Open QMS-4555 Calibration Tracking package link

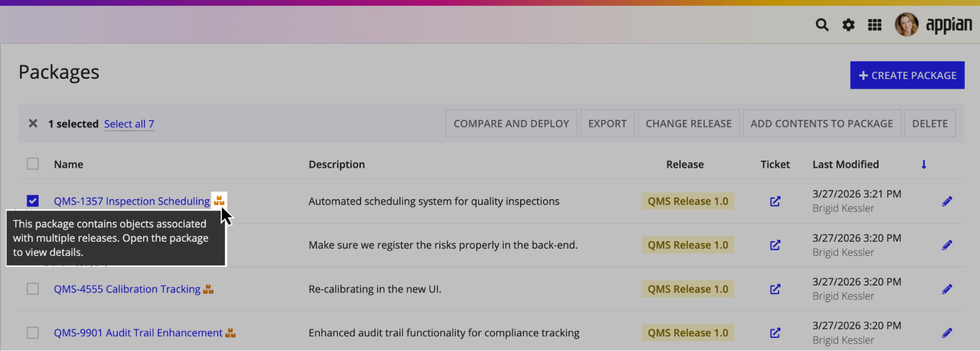pyautogui.click(x=127, y=289)
